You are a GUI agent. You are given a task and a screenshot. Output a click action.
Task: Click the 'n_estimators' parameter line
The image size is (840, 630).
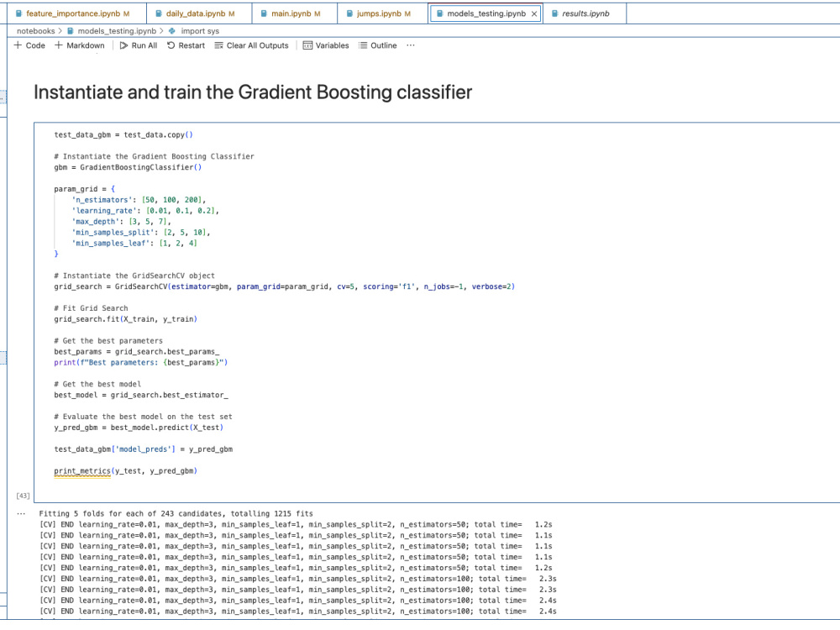coord(139,200)
